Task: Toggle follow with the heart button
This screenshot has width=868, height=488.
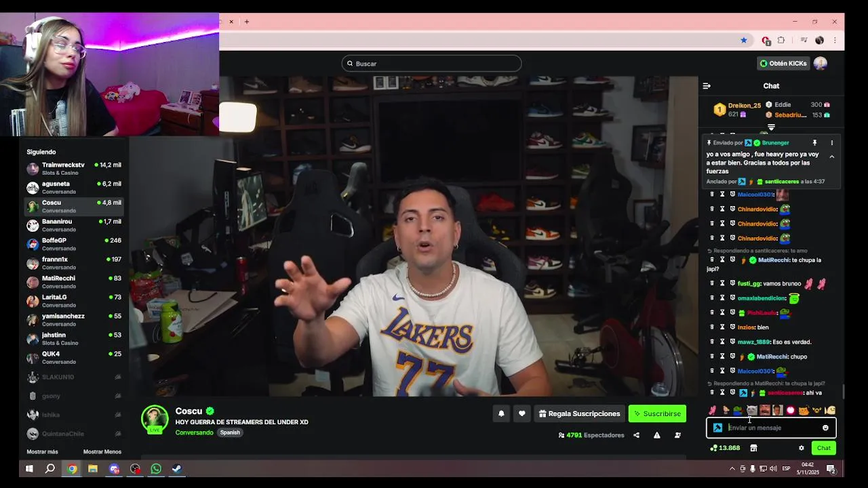Action: pos(521,413)
